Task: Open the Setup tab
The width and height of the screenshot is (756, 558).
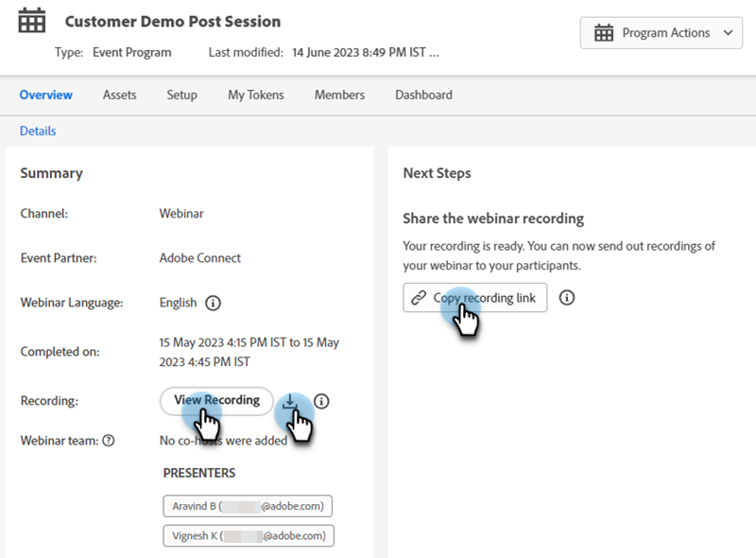Action: click(x=182, y=95)
